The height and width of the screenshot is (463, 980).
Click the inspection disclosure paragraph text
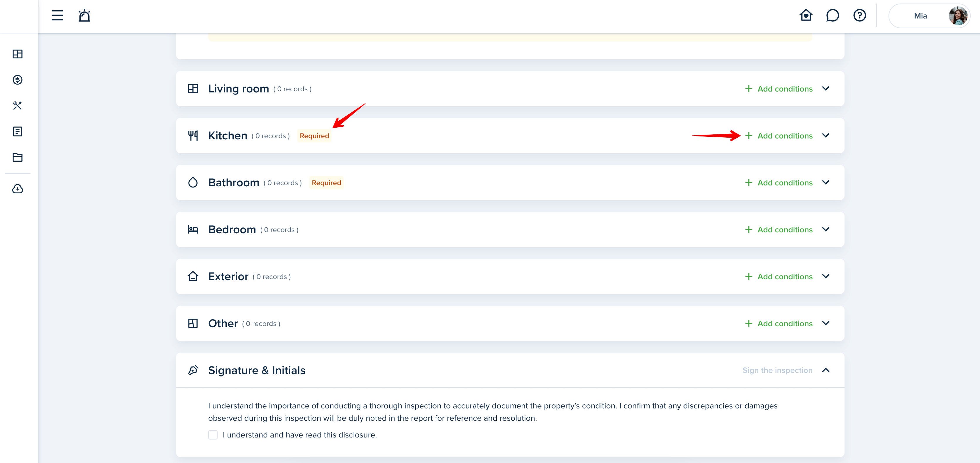[x=493, y=412]
